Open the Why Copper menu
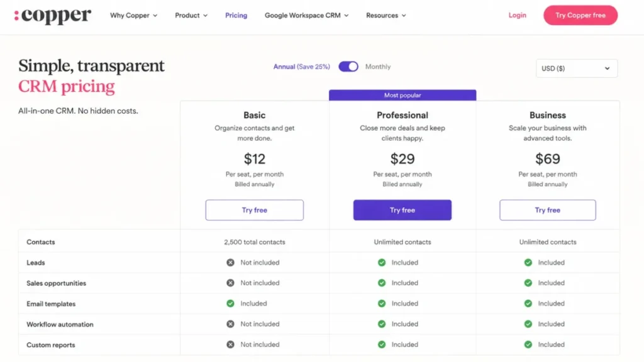The image size is (644, 362). click(133, 16)
